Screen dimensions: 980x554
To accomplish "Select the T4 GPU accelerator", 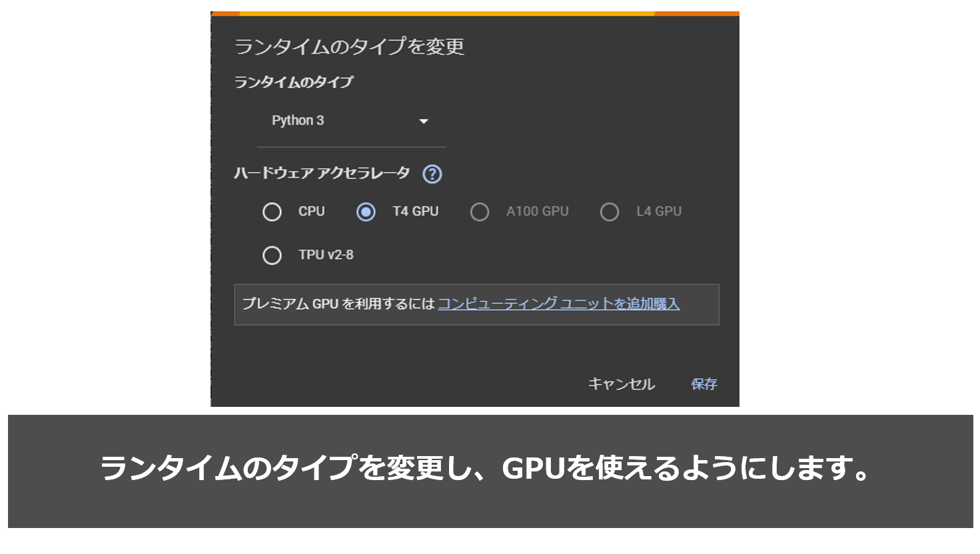I will point(366,211).
